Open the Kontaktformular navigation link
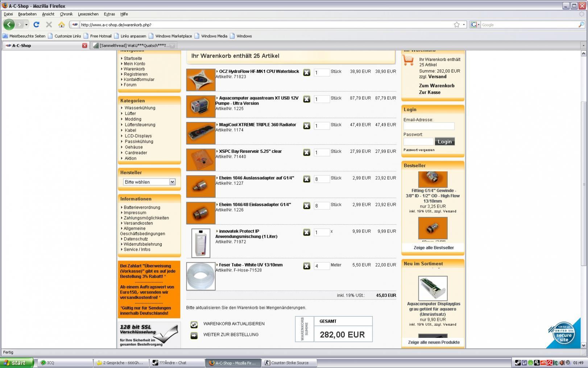 139,79
